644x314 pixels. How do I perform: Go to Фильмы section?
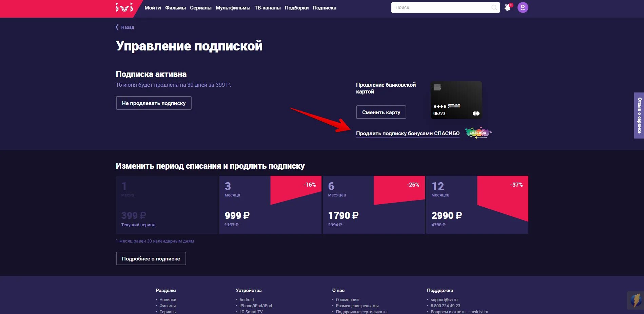[x=175, y=8]
